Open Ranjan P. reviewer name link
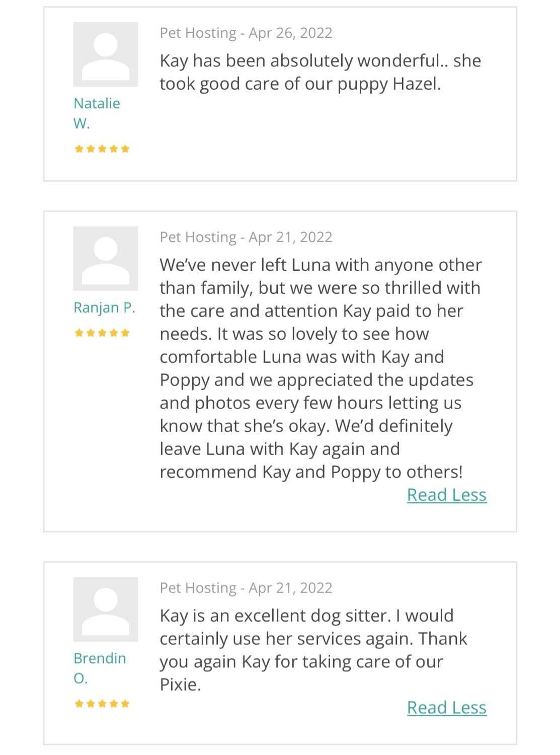The height and width of the screenshot is (755, 560). [x=104, y=308]
